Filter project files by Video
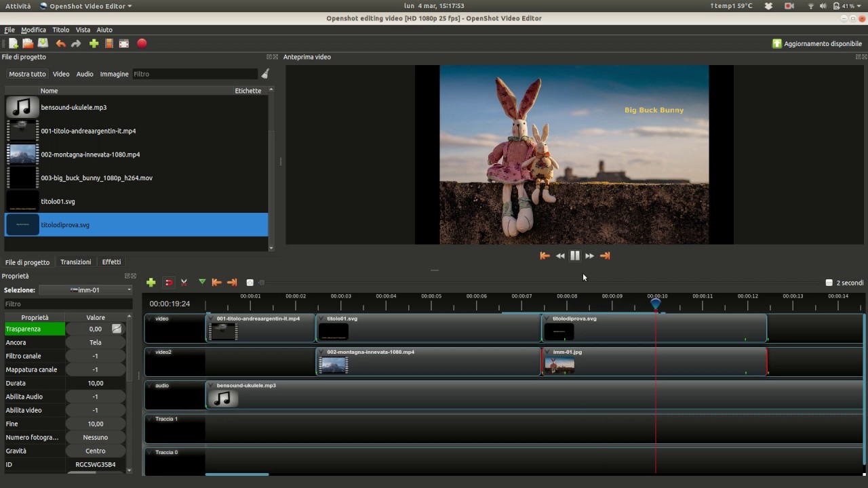 tap(61, 74)
